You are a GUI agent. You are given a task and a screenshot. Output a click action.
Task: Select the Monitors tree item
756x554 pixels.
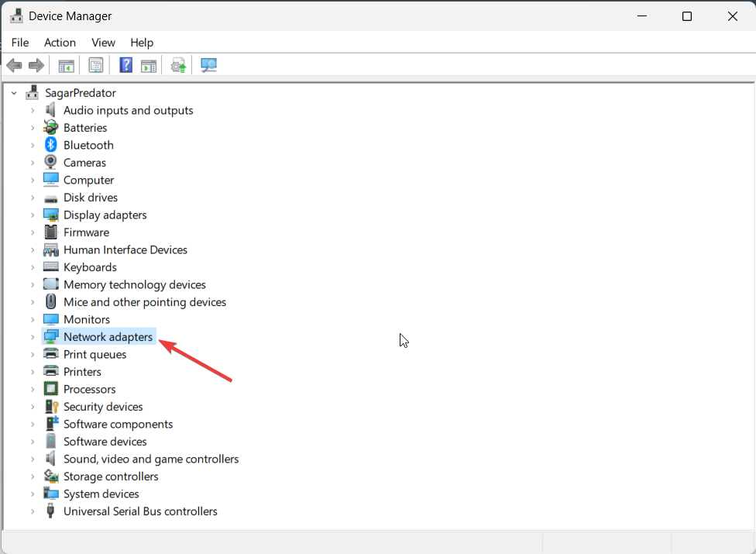click(87, 319)
